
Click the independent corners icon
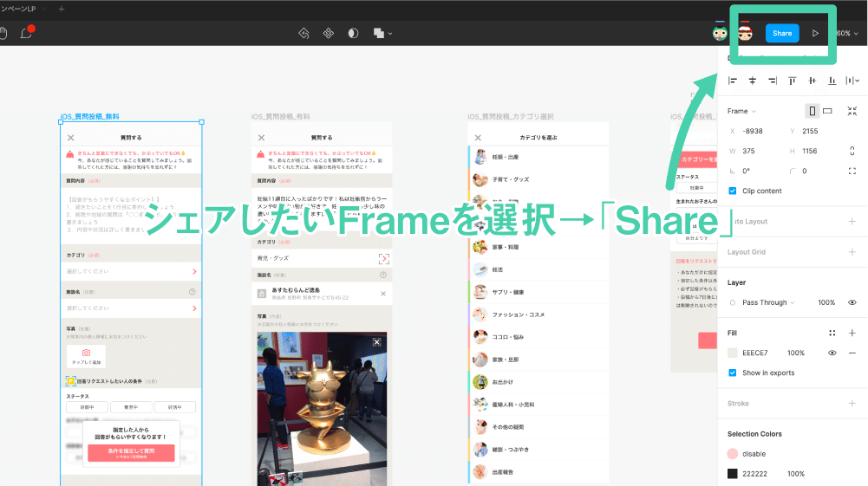tap(852, 171)
